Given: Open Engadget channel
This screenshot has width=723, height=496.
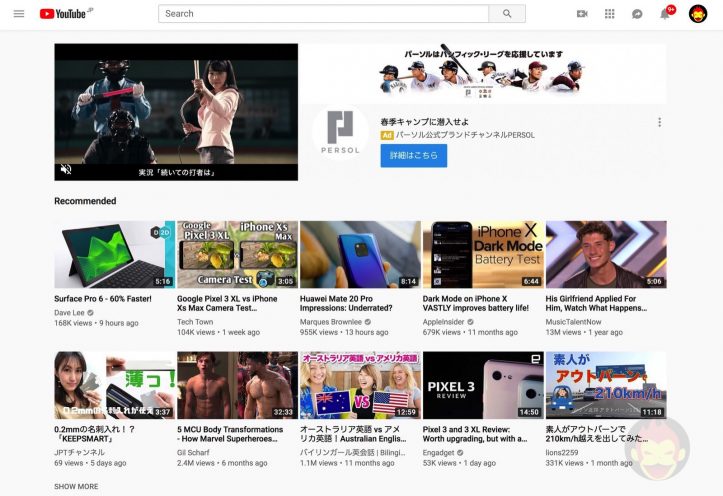Looking at the screenshot, I should 439,453.
